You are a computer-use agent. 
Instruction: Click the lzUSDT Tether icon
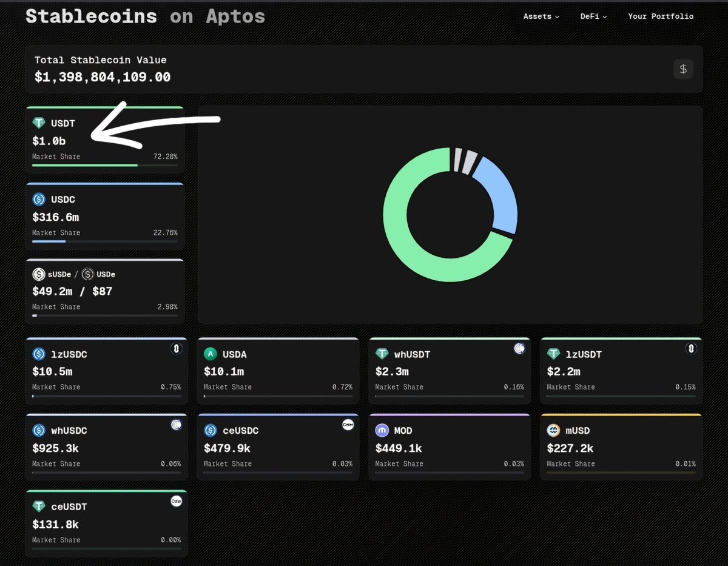point(553,354)
